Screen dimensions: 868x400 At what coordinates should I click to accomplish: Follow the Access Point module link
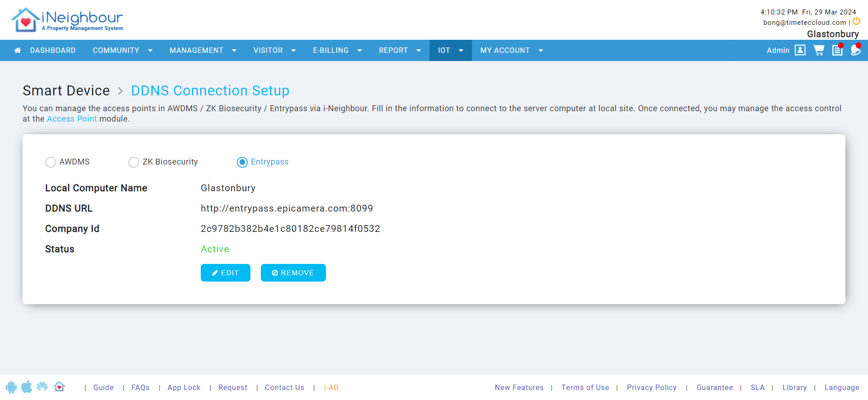click(72, 119)
